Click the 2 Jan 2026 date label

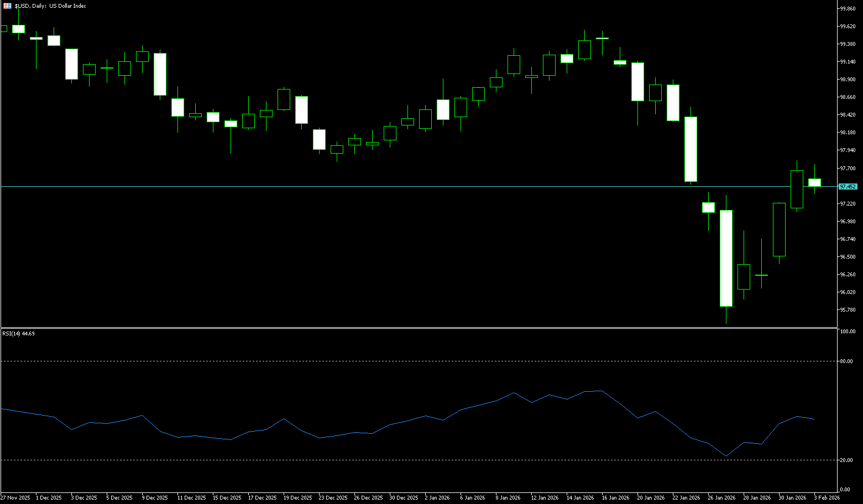437,498
